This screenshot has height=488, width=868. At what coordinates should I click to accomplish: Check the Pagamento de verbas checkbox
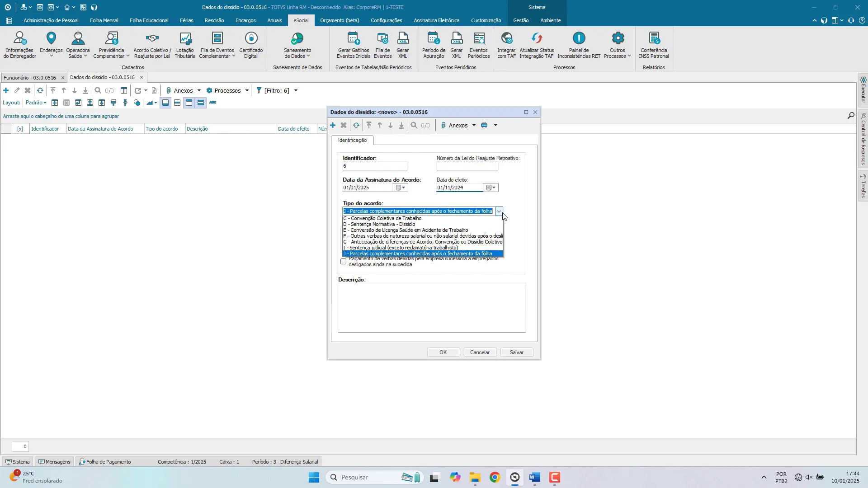click(x=344, y=261)
